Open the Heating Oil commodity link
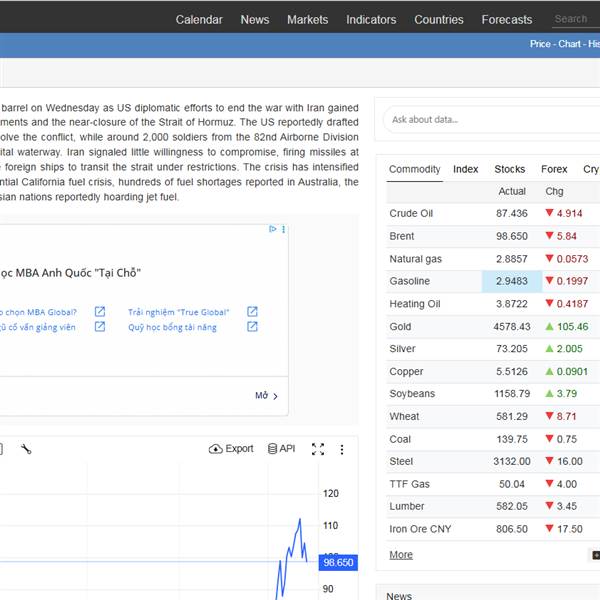 (415, 304)
